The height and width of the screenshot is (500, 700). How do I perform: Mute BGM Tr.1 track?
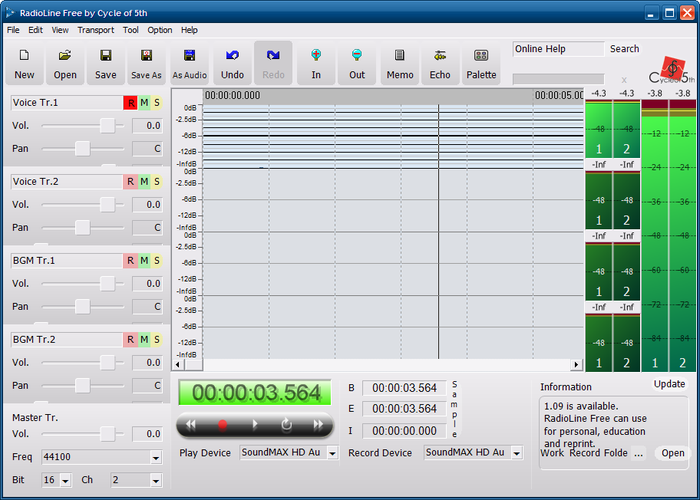tap(144, 261)
